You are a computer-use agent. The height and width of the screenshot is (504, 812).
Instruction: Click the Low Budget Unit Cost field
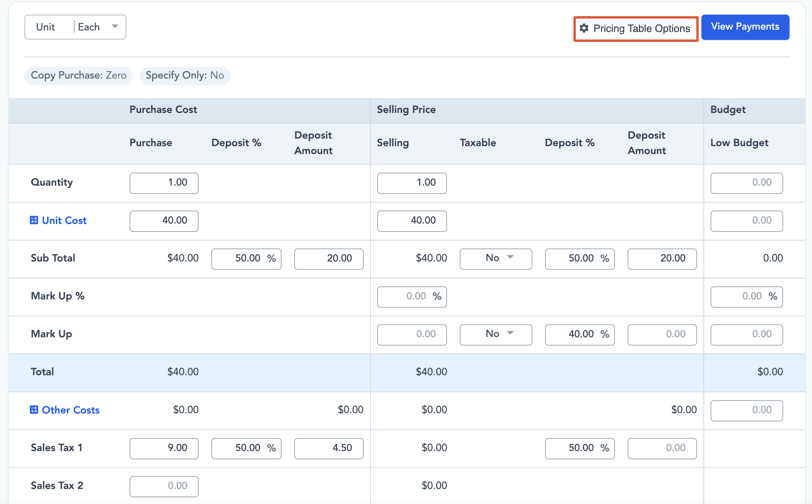tap(746, 221)
